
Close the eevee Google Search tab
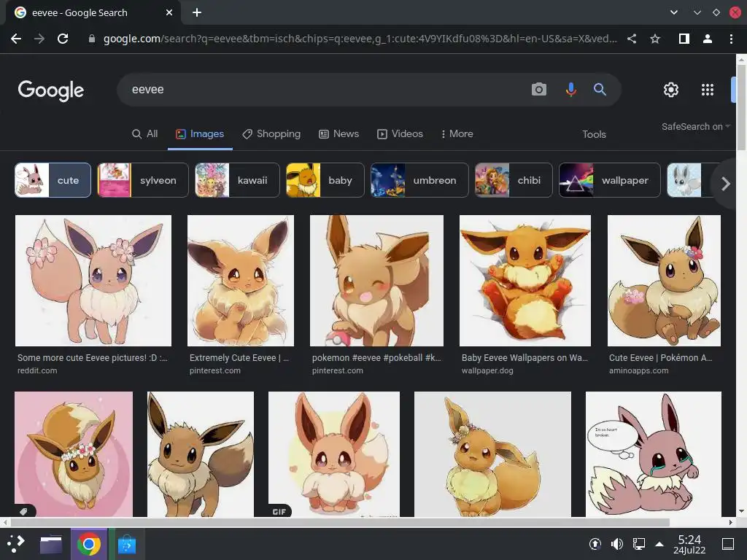pos(169,12)
